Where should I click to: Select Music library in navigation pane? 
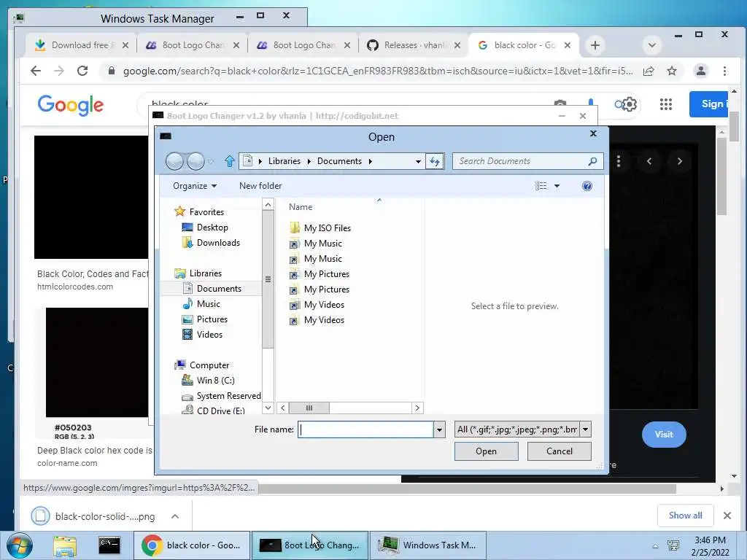208,303
